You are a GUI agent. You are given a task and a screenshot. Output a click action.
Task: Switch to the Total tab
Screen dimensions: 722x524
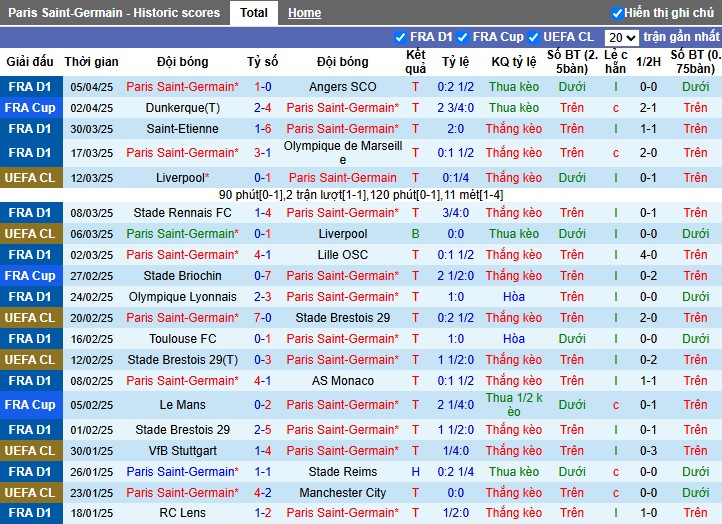coord(253,12)
